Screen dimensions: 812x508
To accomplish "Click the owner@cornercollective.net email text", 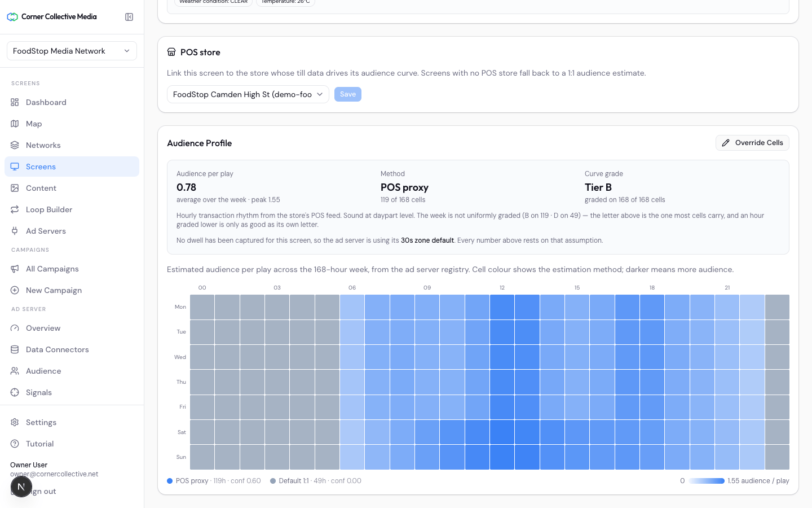I will pos(54,474).
